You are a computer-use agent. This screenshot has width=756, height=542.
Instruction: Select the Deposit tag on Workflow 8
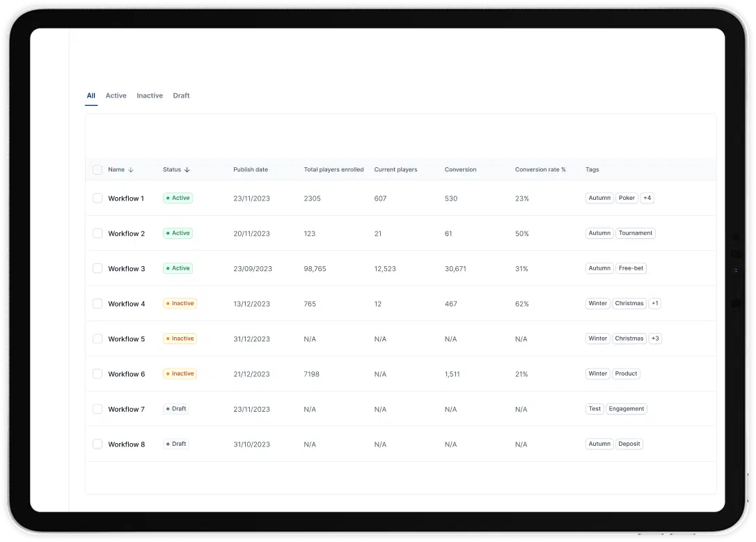pos(629,444)
